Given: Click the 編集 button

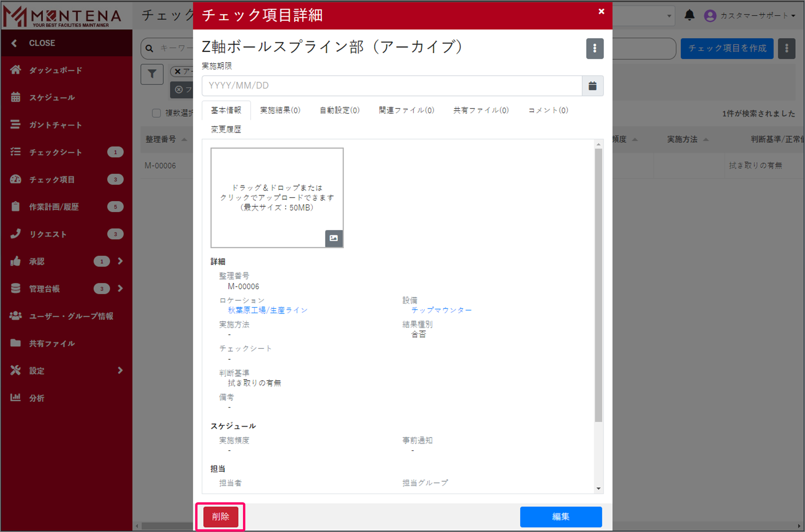Looking at the screenshot, I should [560, 517].
